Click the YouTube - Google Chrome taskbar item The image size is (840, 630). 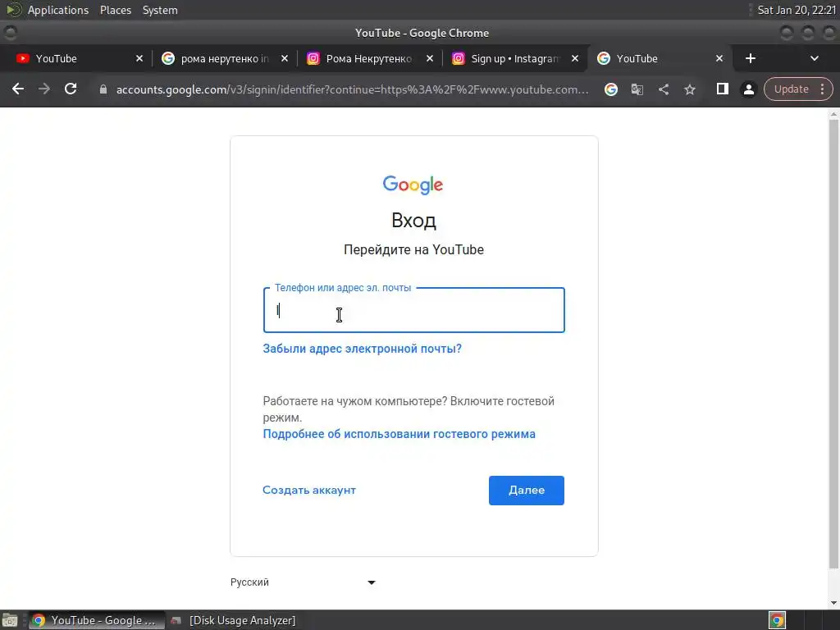[97, 620]
